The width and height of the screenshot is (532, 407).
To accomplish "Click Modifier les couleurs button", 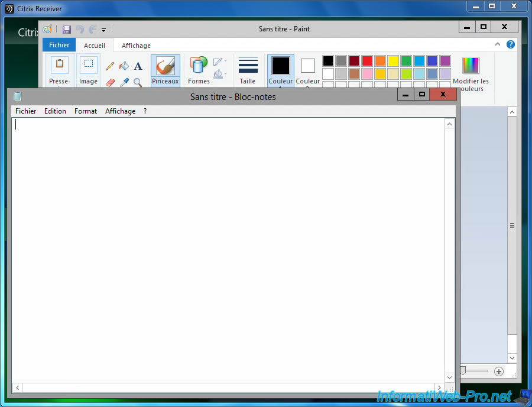I will pyautogui.click(x=471, y=73).
